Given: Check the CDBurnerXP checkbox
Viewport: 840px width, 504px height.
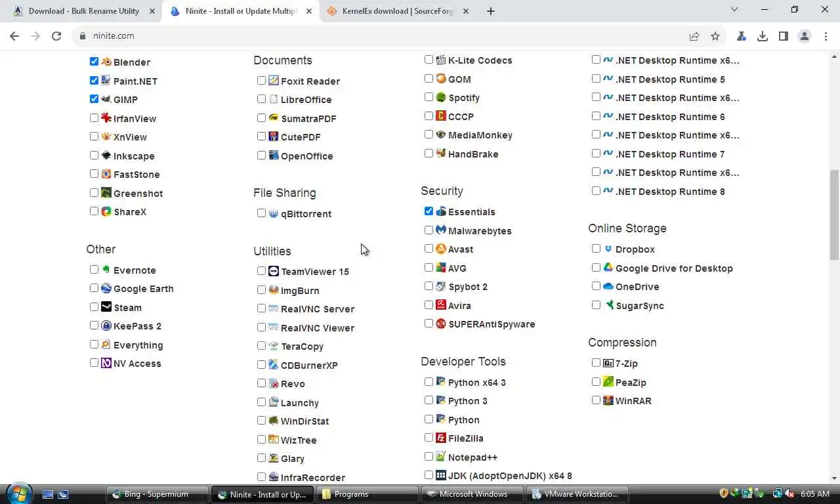Looking at the screenshot, I should pyautogui.click(x=261, y=364).
